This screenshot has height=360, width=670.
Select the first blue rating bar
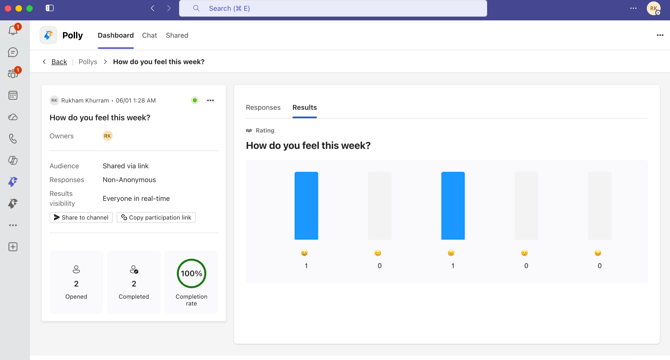point(306,206)
